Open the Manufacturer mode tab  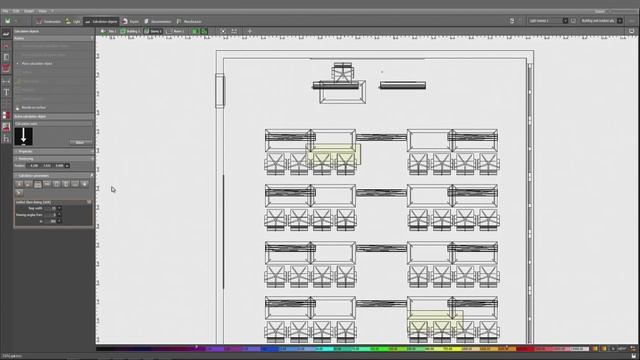(x=189, y=21)
